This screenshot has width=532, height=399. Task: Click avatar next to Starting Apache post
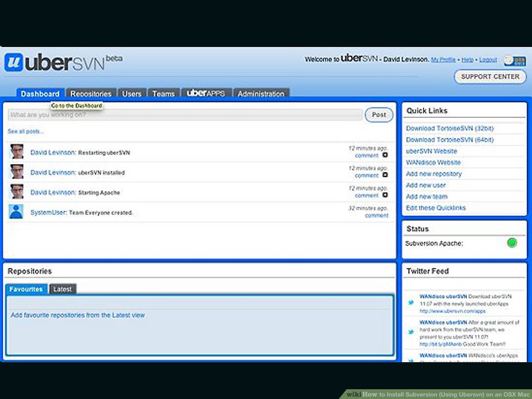(17, 192)
